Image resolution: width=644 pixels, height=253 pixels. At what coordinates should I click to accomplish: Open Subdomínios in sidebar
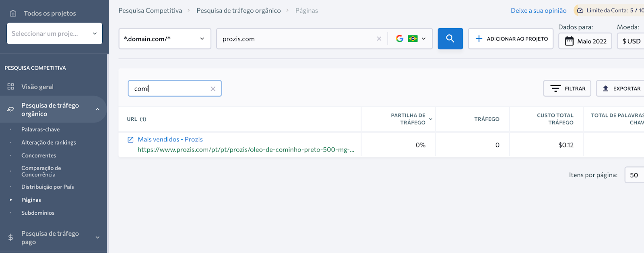(x=38, y=213)
